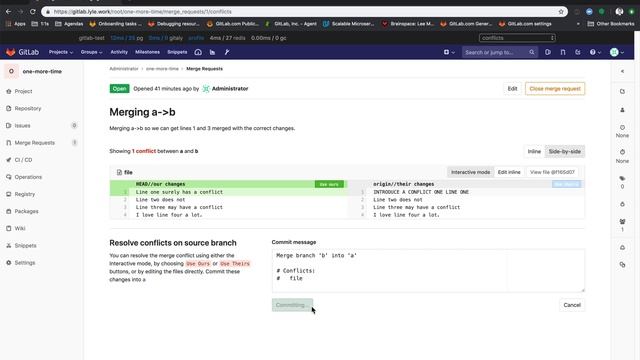This screenshot has width=640, height=360.
Task: Click the Edit merge request button
Action: click(x=512, y=89)
